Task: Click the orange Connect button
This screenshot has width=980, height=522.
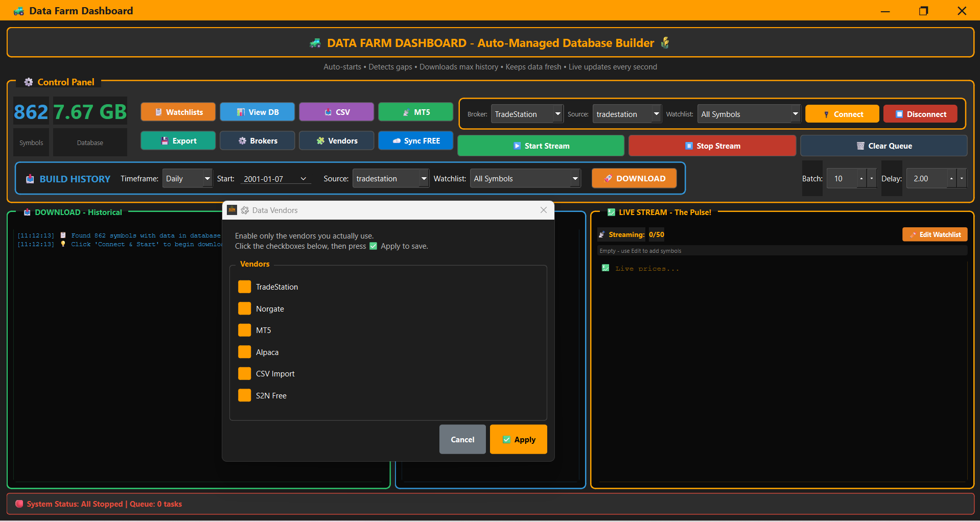Action: pos(842,114)
